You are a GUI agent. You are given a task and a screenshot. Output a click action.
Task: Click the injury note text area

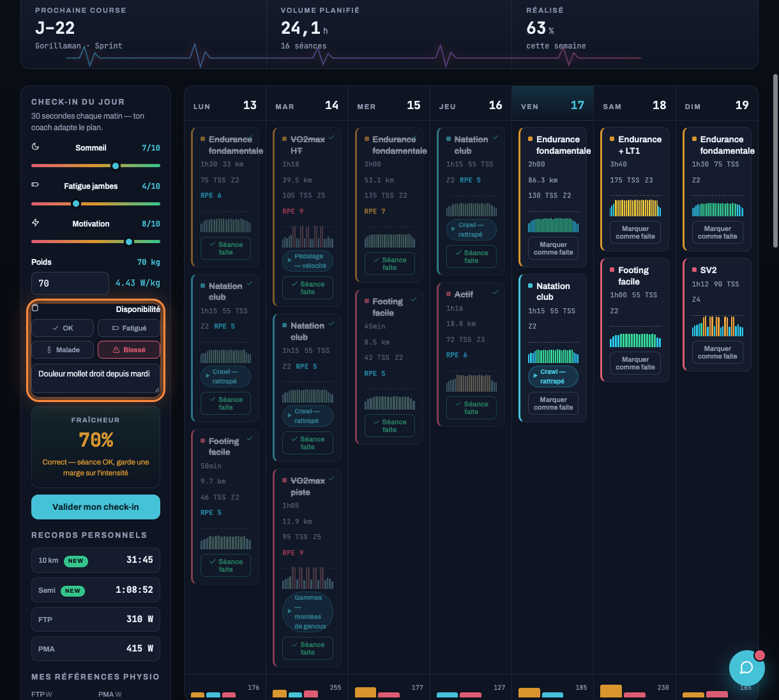[x=96, y=378]
